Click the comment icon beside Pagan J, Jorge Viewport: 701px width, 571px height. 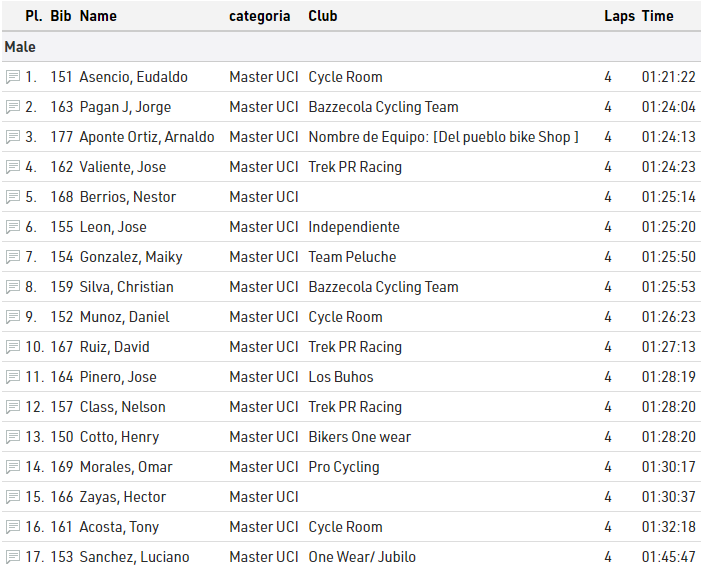[13, 107]
